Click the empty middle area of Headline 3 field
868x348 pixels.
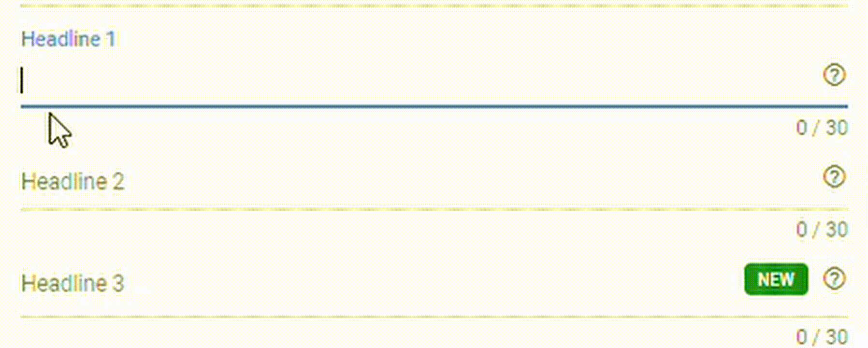(434, 284)
